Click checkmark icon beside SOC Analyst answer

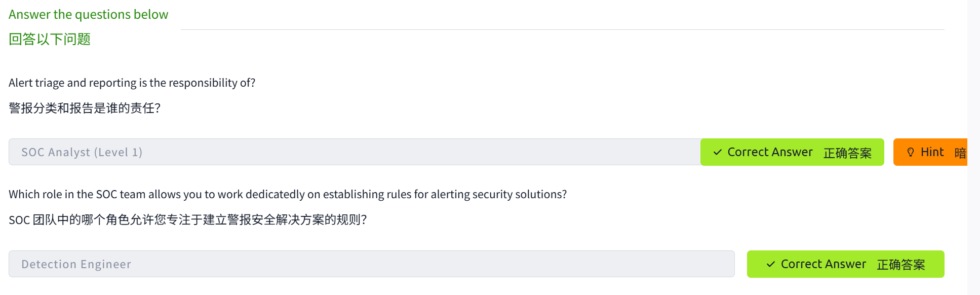tap(717, 152)
